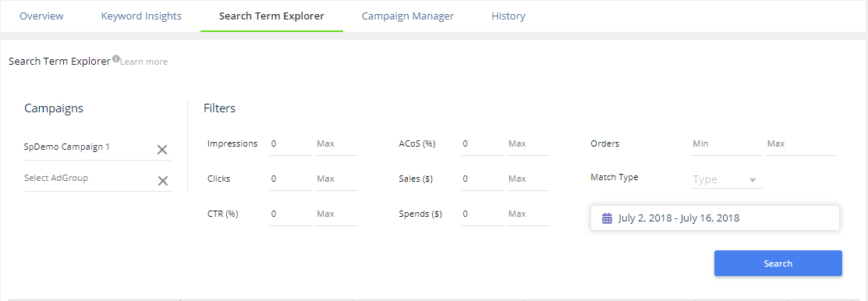Click the Filters heading text

tap(219, 108)
